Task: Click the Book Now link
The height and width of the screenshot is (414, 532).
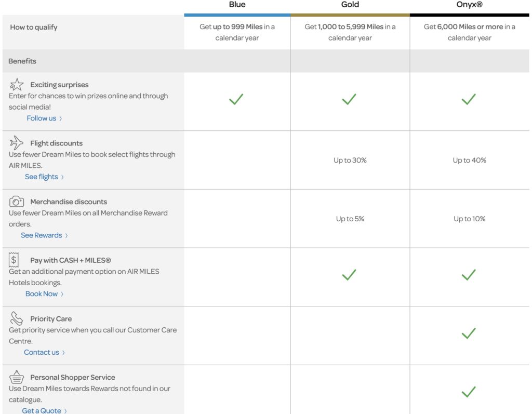Action: [x=42, y=294]
